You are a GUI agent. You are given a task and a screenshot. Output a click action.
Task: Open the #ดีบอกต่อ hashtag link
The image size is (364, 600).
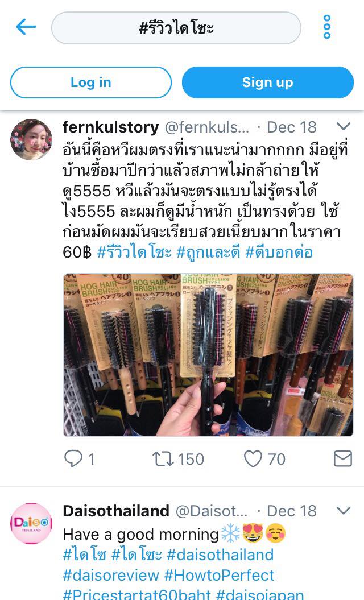[x=279, y=252]
